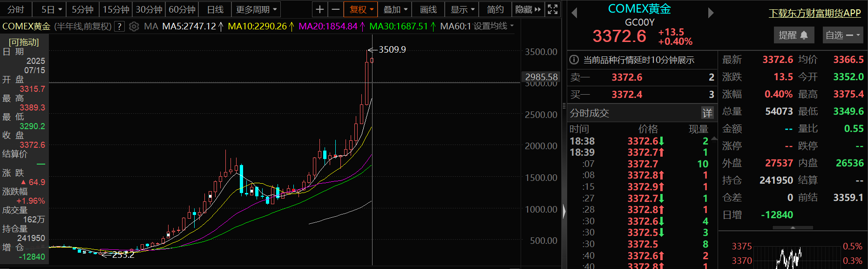
Task: Click the COMEX黄金 title in quote panel
Action: 639,9
